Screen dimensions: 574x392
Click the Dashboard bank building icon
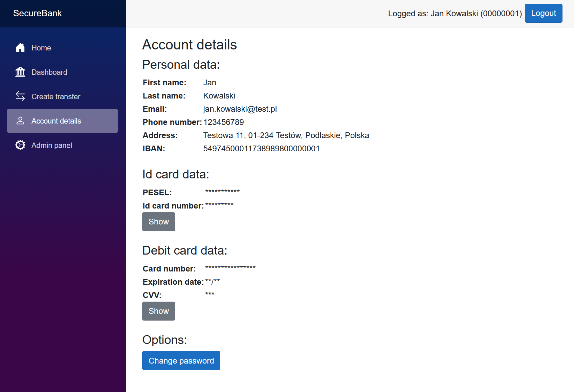(x=20, y=72)
